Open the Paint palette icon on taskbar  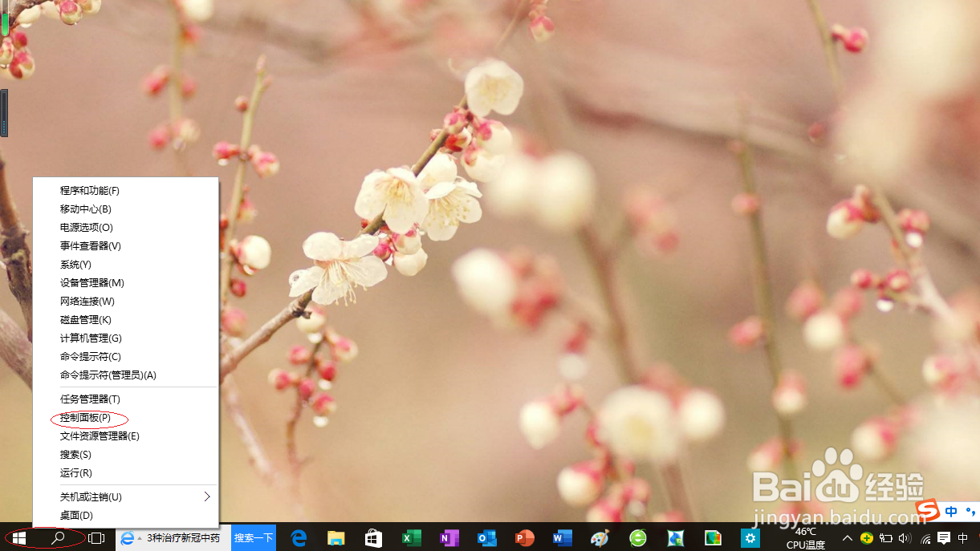point(600,538)
